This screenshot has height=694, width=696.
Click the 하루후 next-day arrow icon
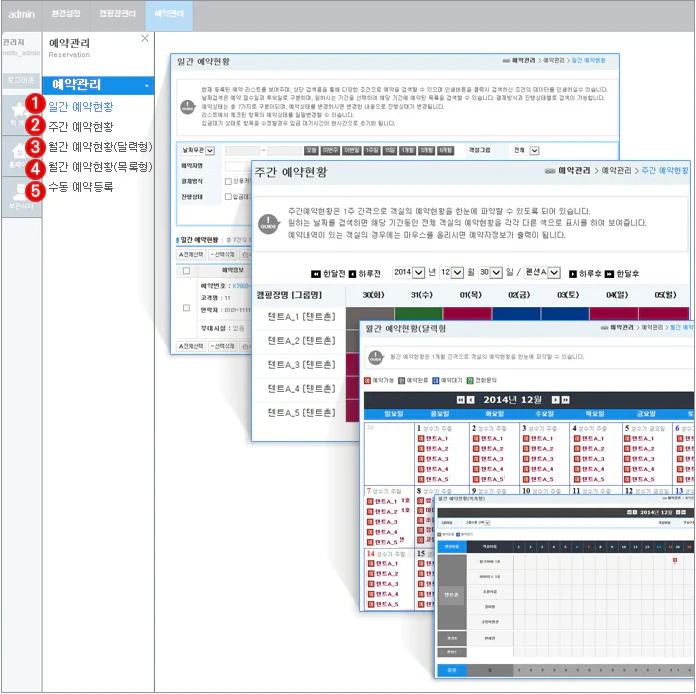pos(573,273)
